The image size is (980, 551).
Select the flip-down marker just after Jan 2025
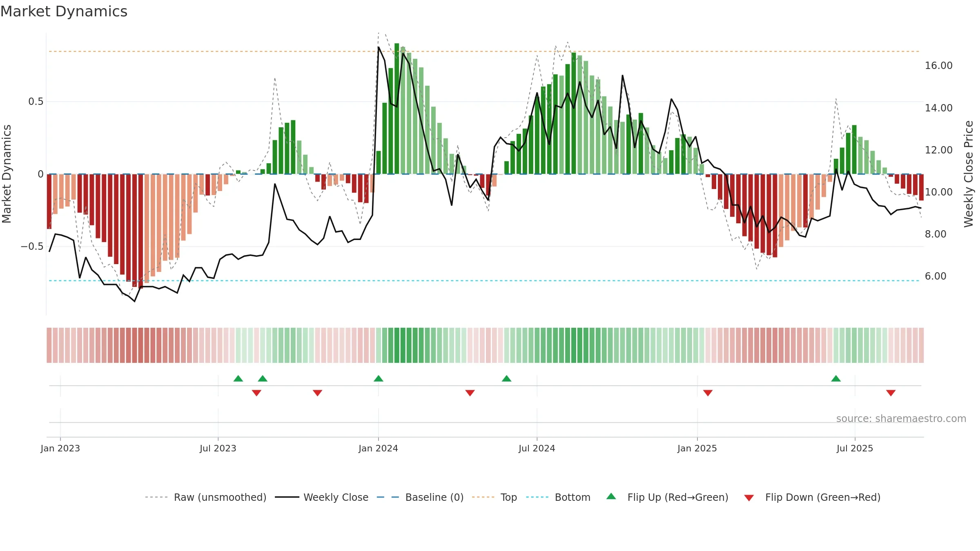point(708,393)
